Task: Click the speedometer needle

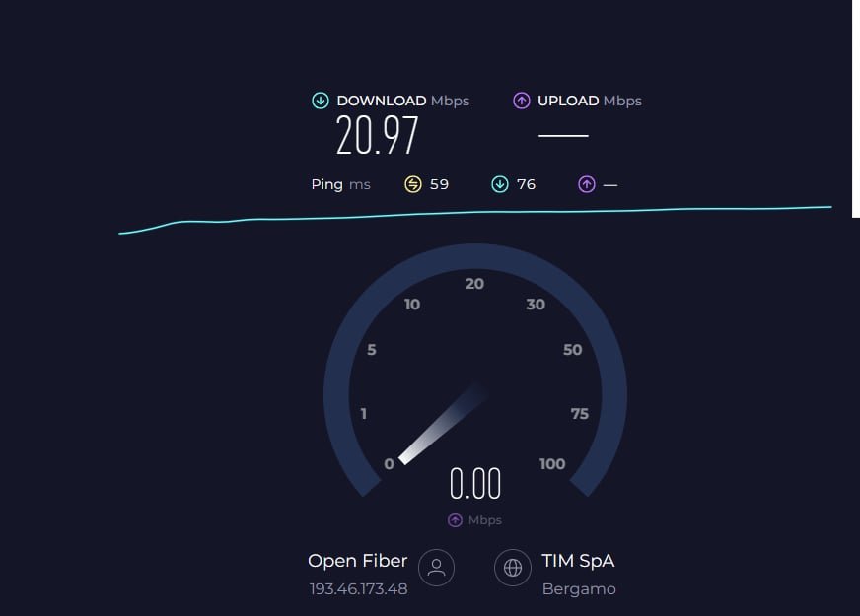Action: tap(443, 425)
